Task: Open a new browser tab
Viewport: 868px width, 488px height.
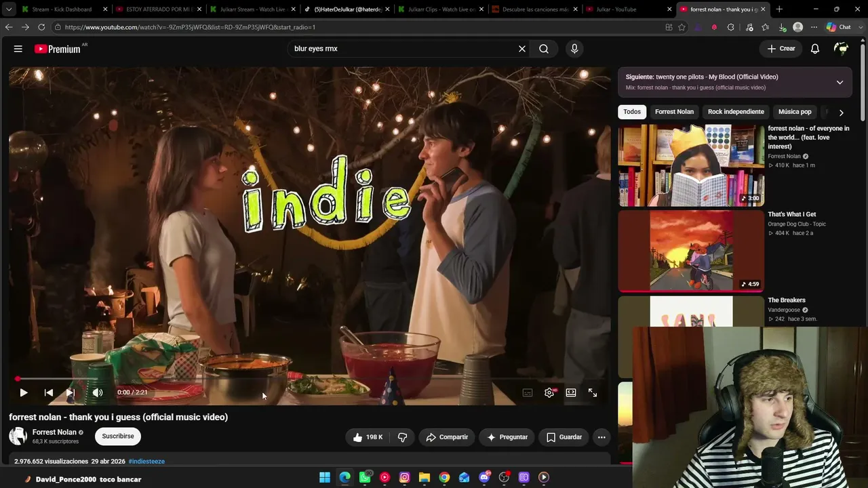Action: coord(779,9)
